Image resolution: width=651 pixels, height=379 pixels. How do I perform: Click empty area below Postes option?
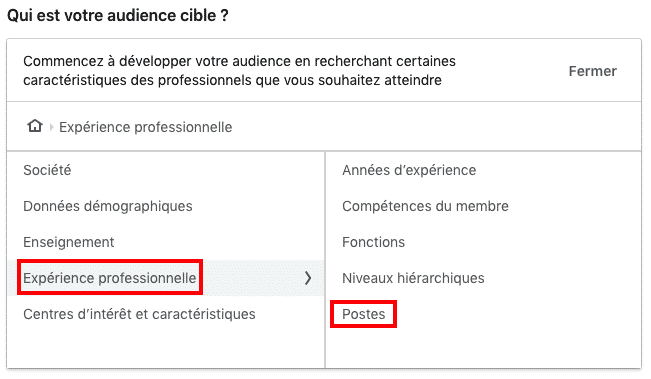point(483,349)
